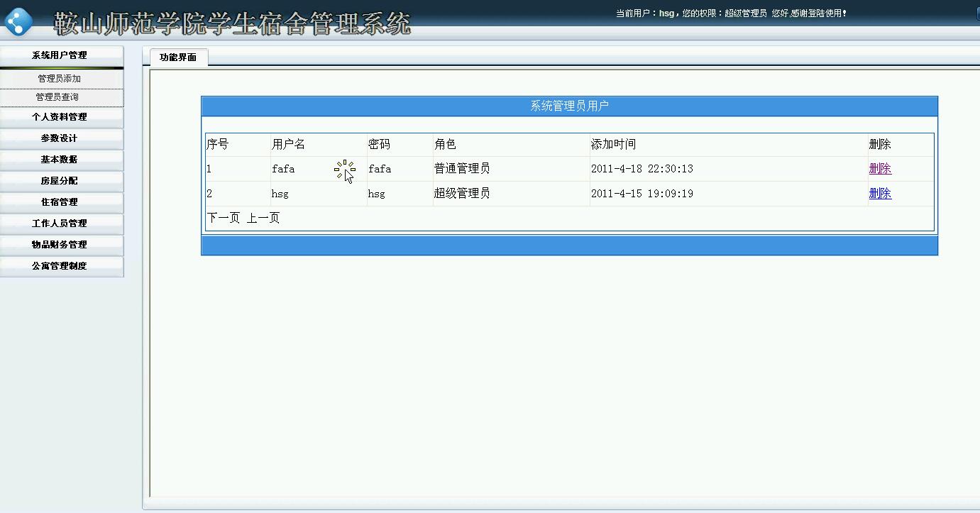This screenshot has width=980, height=513.
Task: Click the 用户名 column header
Action: point(289,145)
